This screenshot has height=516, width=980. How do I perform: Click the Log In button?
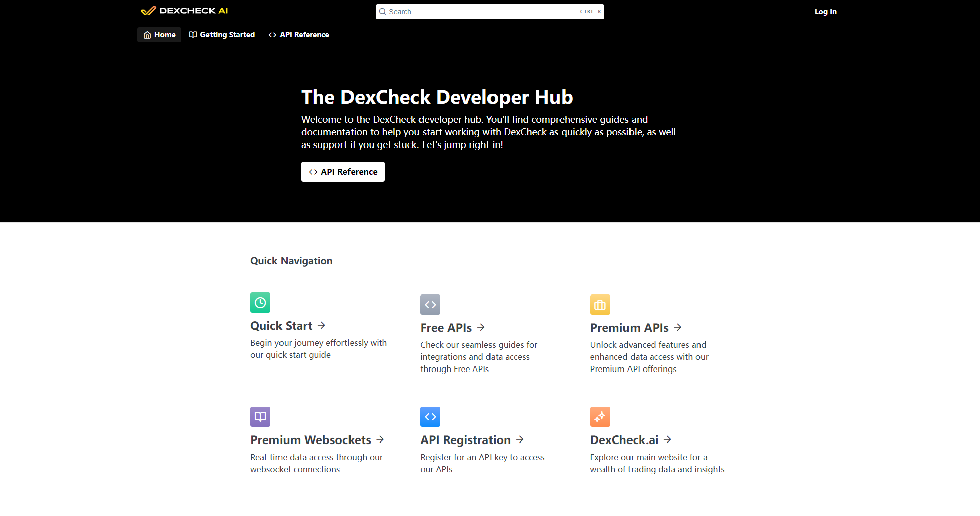(x=825, y=11)
